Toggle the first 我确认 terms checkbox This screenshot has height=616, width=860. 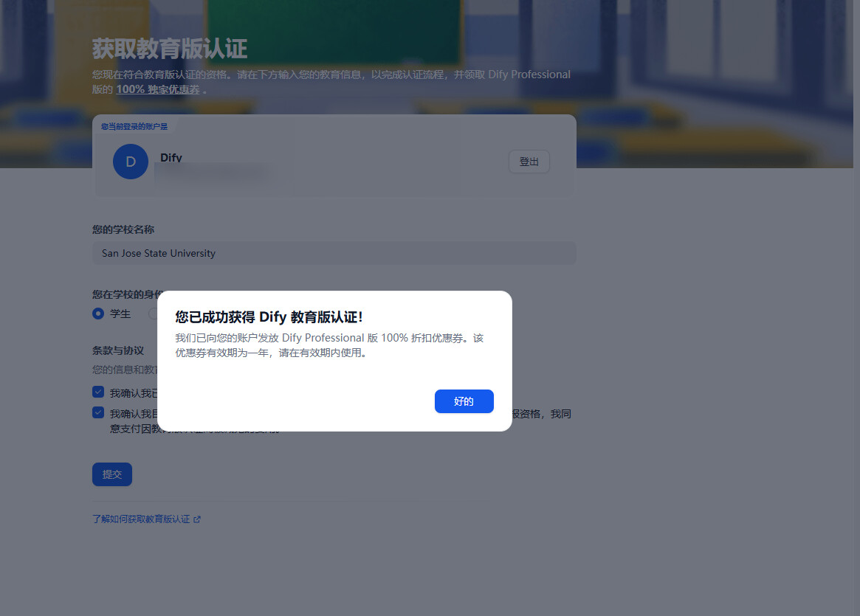(x=98, y=392)
